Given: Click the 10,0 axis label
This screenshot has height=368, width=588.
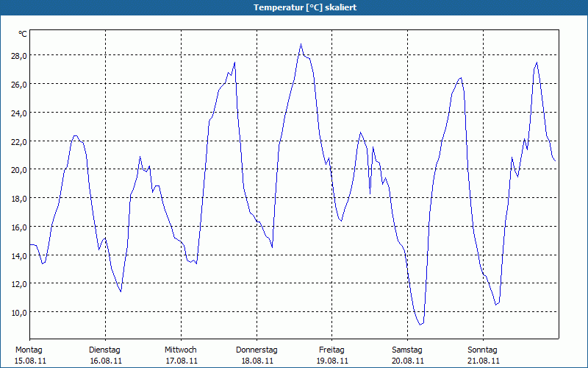Looking at the screenshot, I should tap(18, 312).
